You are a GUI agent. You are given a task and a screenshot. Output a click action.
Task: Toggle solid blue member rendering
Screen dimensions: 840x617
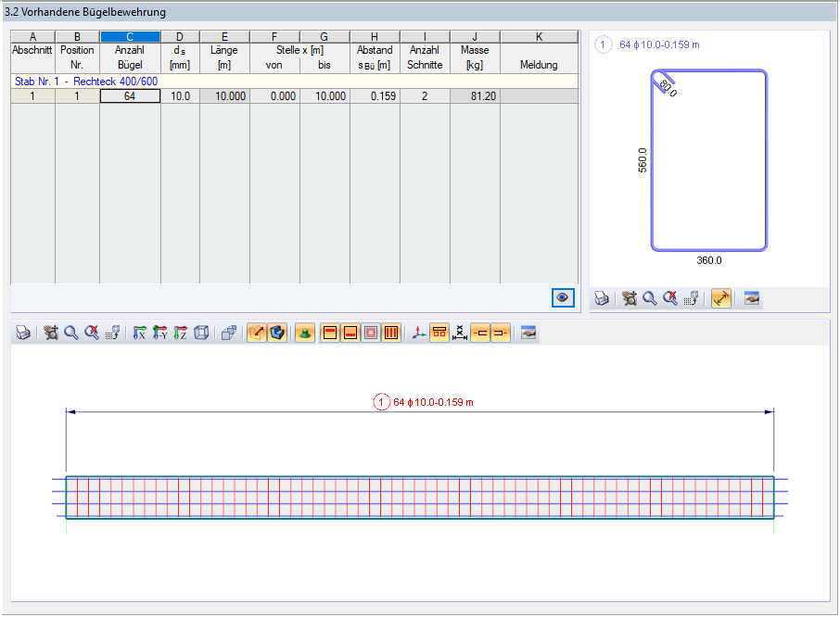(277, 333)
